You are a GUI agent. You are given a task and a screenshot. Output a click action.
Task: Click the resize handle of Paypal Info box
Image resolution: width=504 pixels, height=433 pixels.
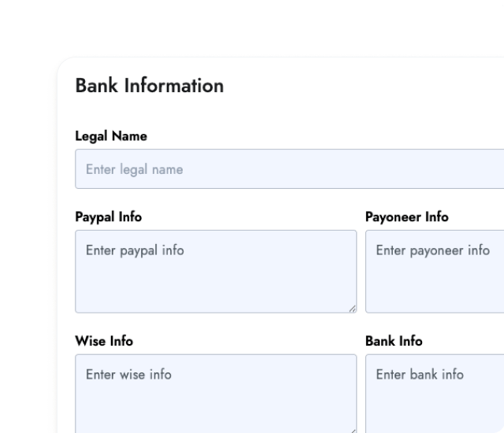[352, 309]
